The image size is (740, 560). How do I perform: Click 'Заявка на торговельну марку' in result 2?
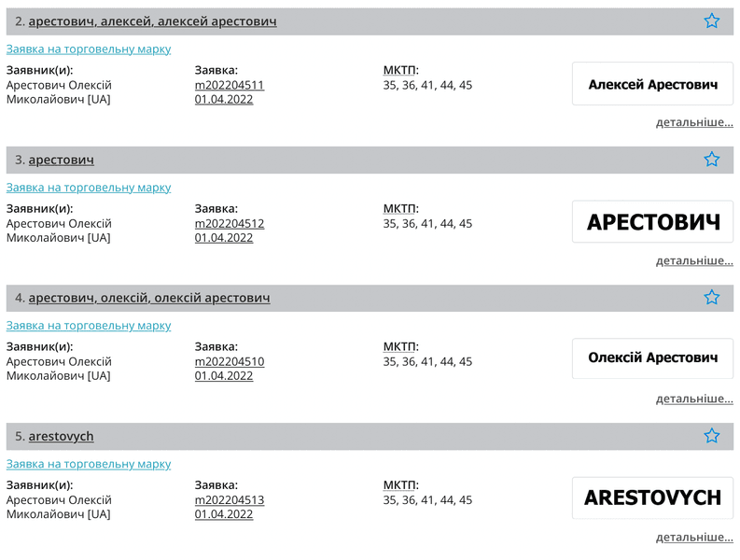click(89, 49)
